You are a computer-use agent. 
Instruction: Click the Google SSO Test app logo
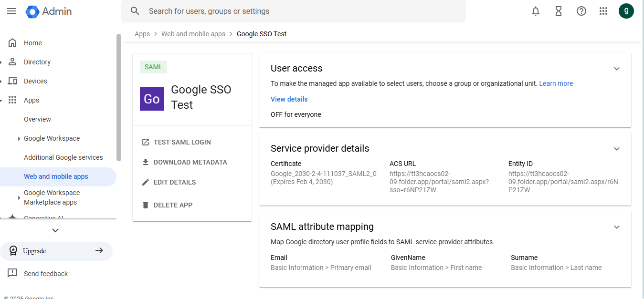click(x=152, y=99)
